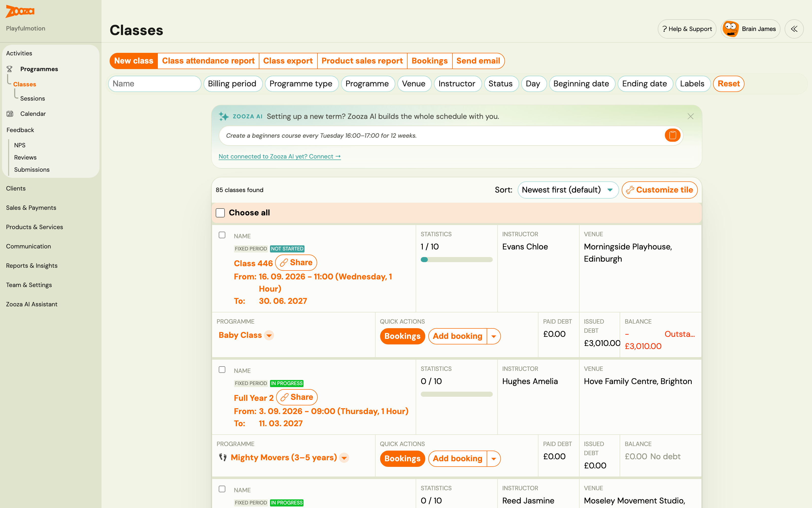This screenshot has height=508, width=812.
Task: Click Share for Class 446
Action: 296,262
